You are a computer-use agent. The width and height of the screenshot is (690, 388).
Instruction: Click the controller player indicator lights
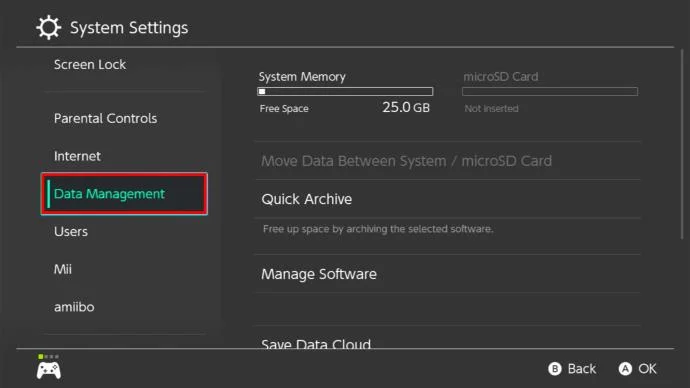click(48, 356)
